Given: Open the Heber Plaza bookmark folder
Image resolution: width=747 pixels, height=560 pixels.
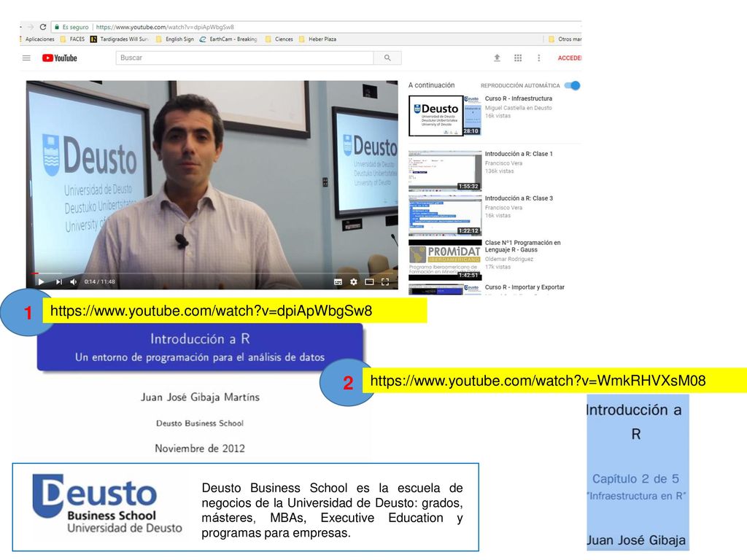Looking at the screenshot, I should pos(318,39).
